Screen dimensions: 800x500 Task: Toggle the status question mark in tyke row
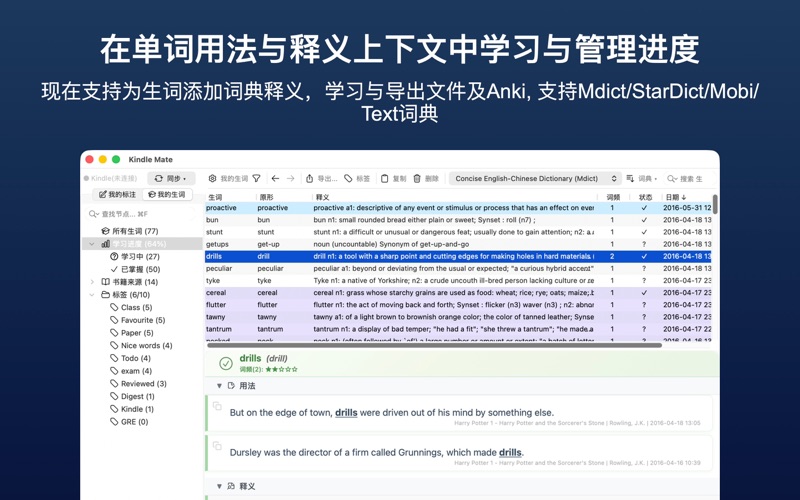(644, 281)
